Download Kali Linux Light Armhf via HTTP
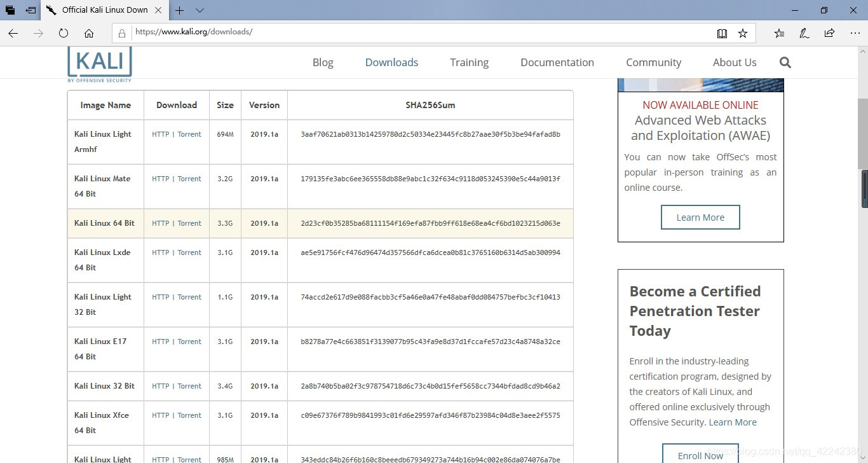The height and width of the screenshot is (463, 868). (x=160, y=134)
